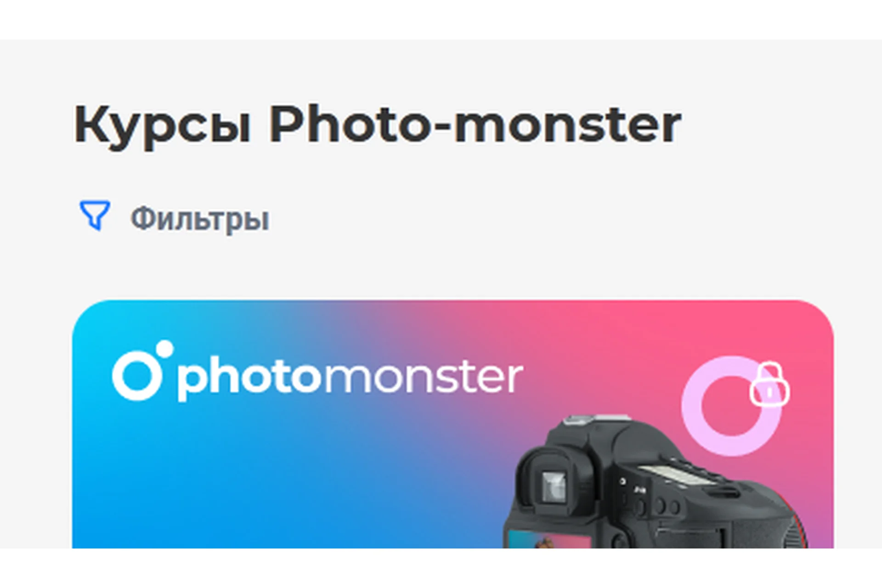Click the large white ring logo symbol
This screenshot has height=588, width=882.
(x=136, y=375)
